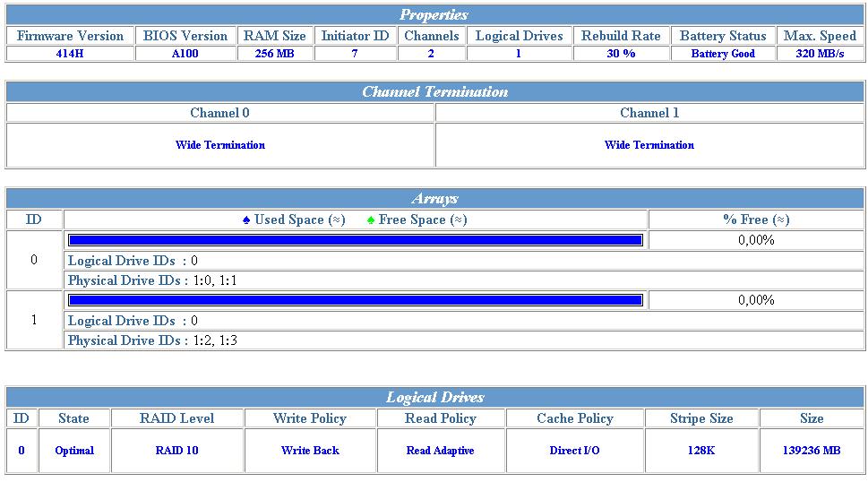Click the 128K stripe size value
Screen dimensions: 868x482
pos(701,451)
